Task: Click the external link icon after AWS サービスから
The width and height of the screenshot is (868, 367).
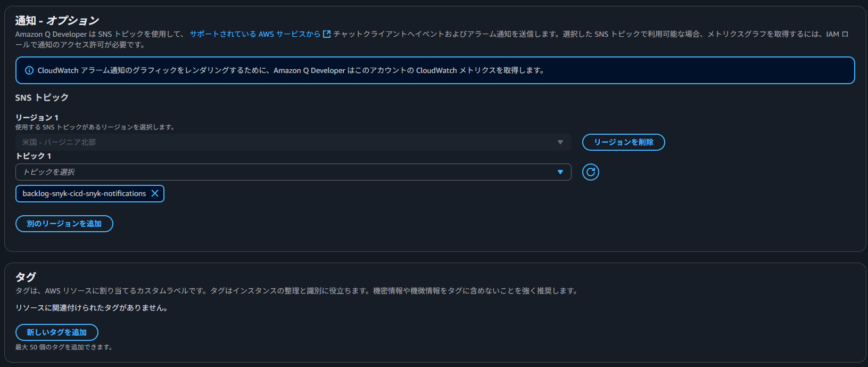Action: point(327,34)
